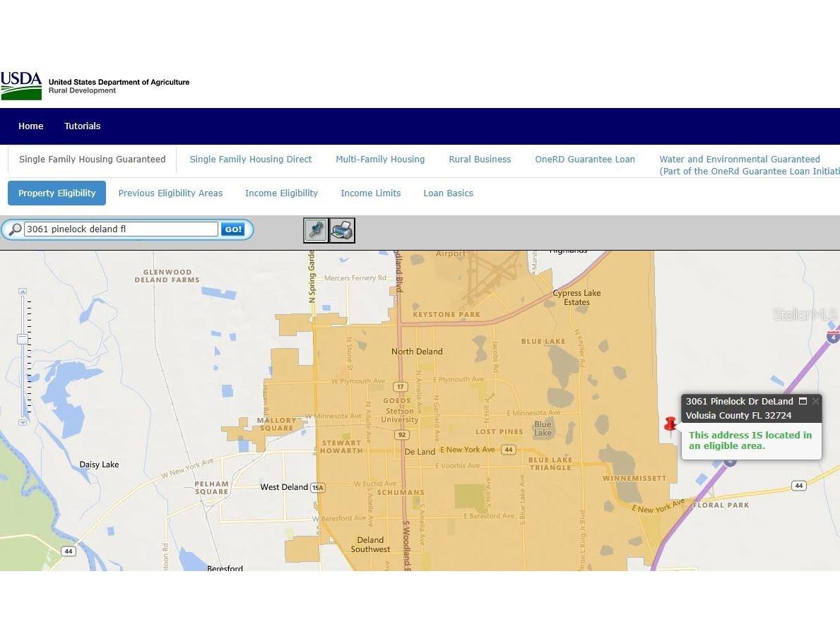Click the magnifying glass search icon

pos(13,229)
